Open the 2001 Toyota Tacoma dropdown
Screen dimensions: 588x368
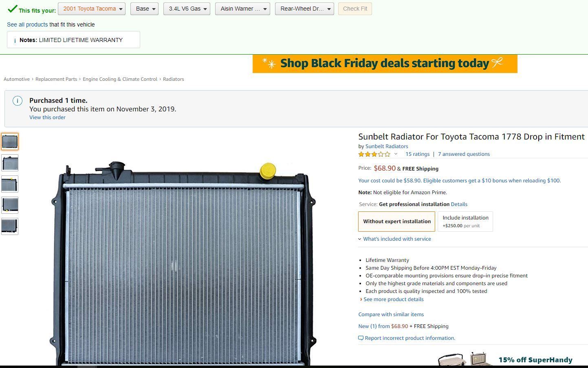[x=92, y=9]
